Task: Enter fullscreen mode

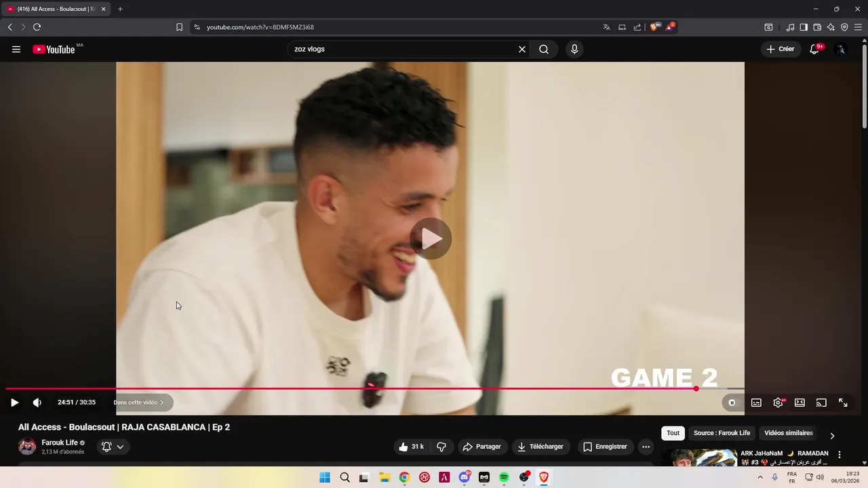Action: coord(843,403)
